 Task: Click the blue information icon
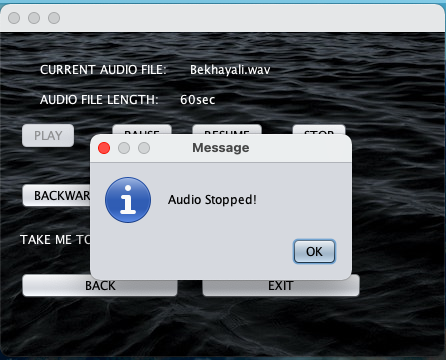coord(128,200)
